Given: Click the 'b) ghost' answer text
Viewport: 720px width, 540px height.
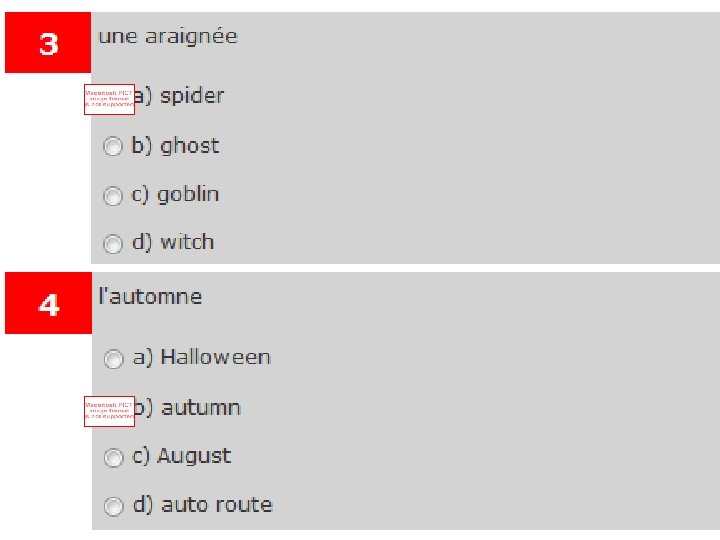Looking at the screenshot, I should [176, 146].
